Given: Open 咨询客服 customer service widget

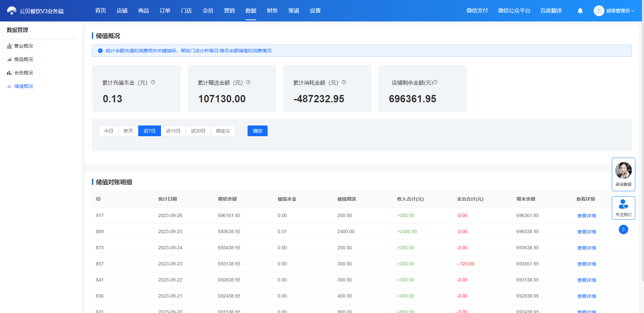Looking at the screenshot, I should [x=624, y=174].
